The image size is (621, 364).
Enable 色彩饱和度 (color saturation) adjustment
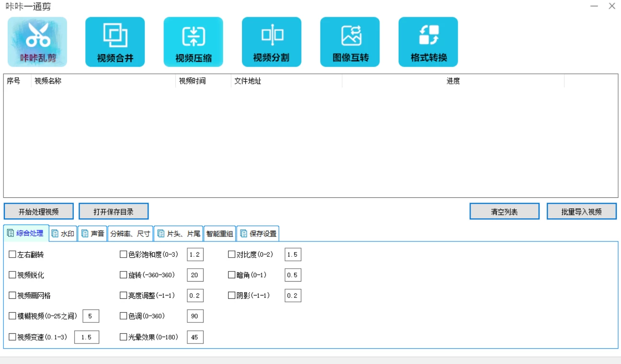123,254
